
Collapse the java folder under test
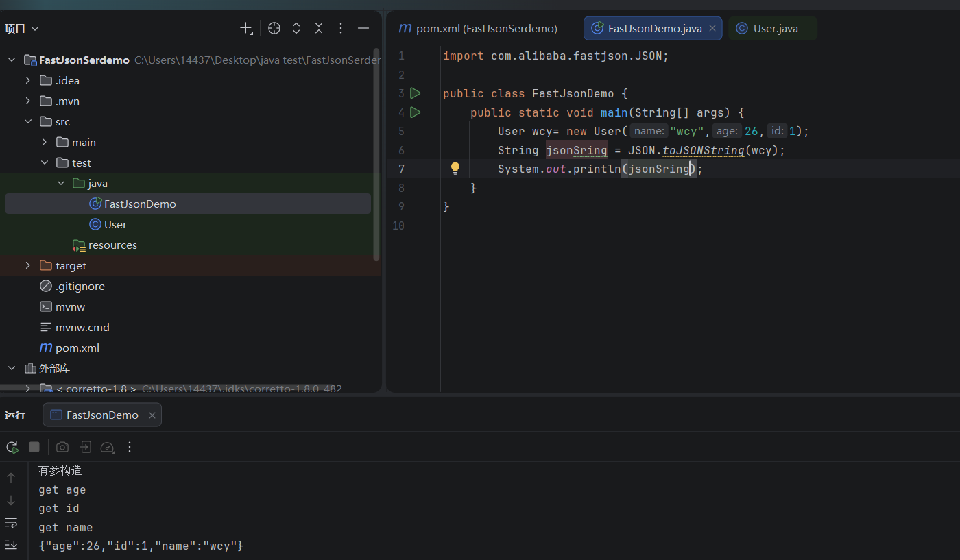pyautogui.click(x=60, y=183)
